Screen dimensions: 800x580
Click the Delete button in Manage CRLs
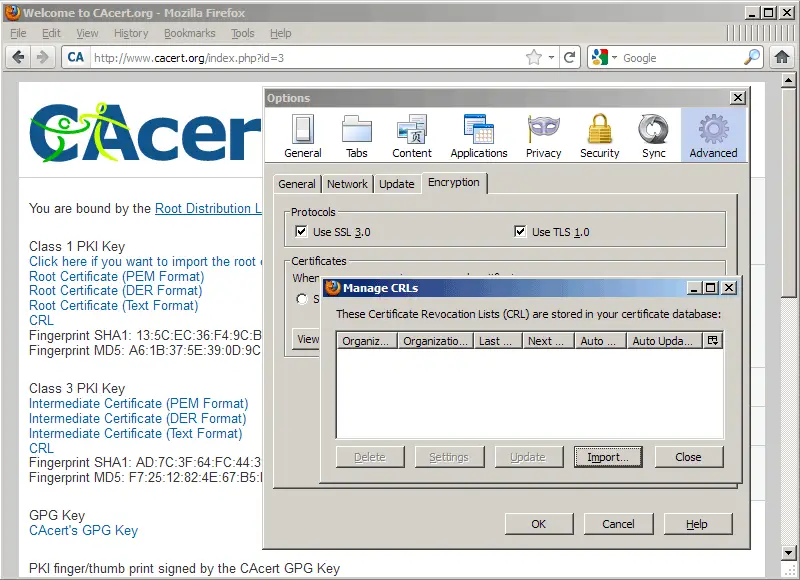(x=370, y=457)
